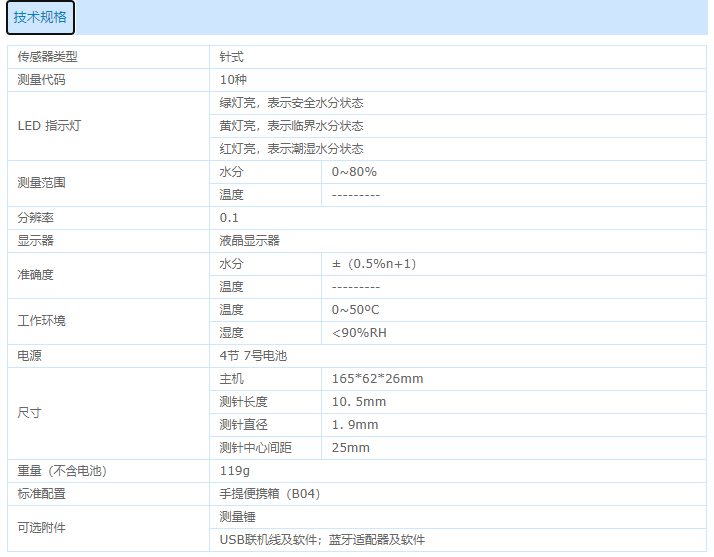Select the 液晶显示器 display value

tap(250, 241)
